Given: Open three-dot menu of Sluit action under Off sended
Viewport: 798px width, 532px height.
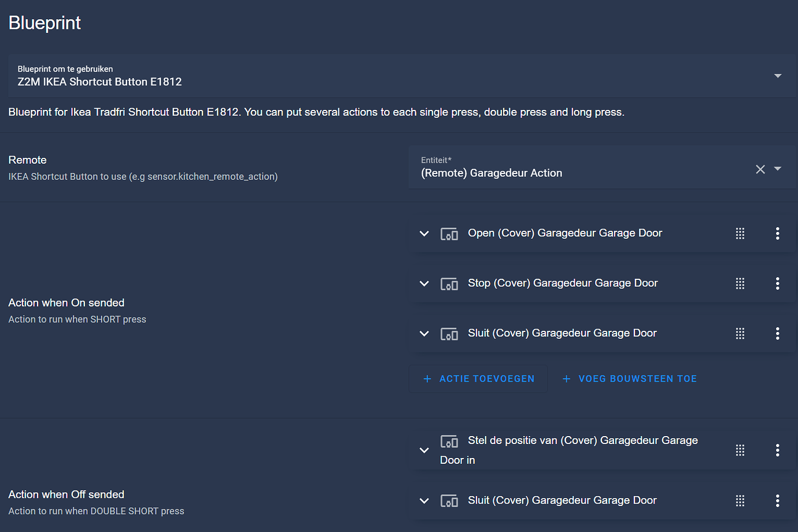Looking at the screenshot, I should pyautogui.click(x=777, y=500).
